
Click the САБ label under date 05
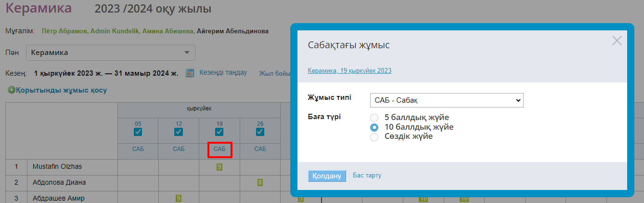tap(138, 149)
